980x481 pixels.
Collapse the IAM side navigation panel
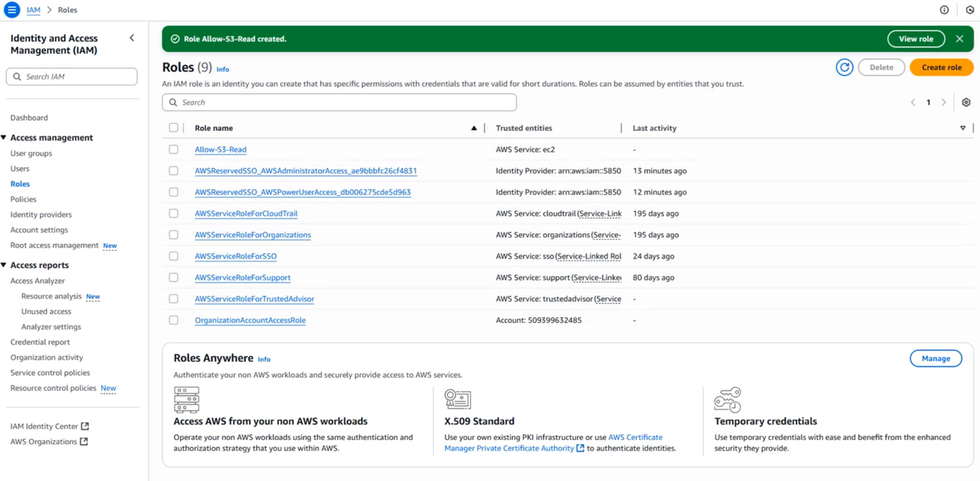point(132,38)
